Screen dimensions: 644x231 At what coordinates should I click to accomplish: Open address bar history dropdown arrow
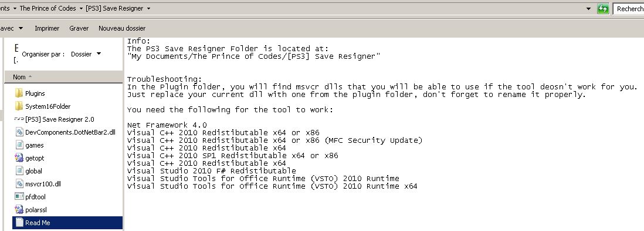(x=588, y=9)
